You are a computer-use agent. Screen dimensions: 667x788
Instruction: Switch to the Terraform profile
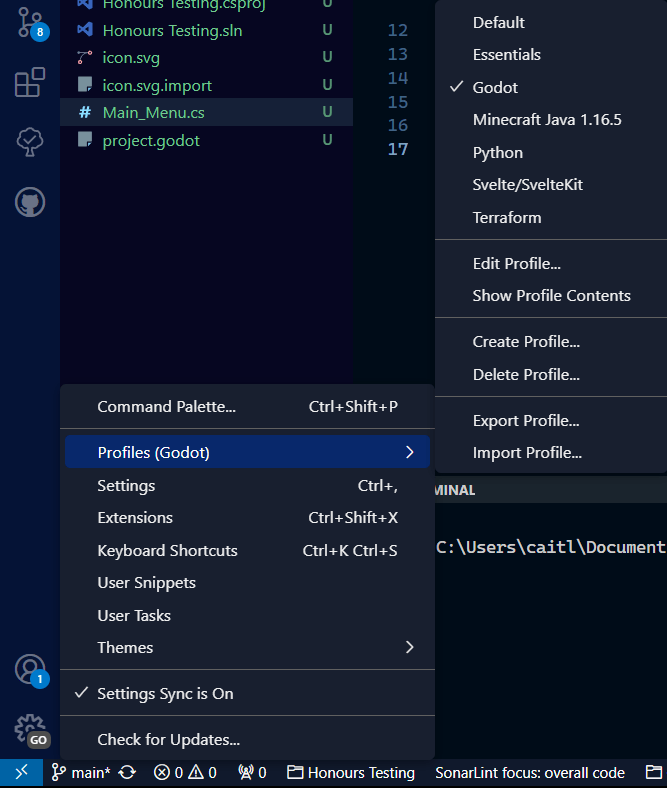(x=551, y=218)
